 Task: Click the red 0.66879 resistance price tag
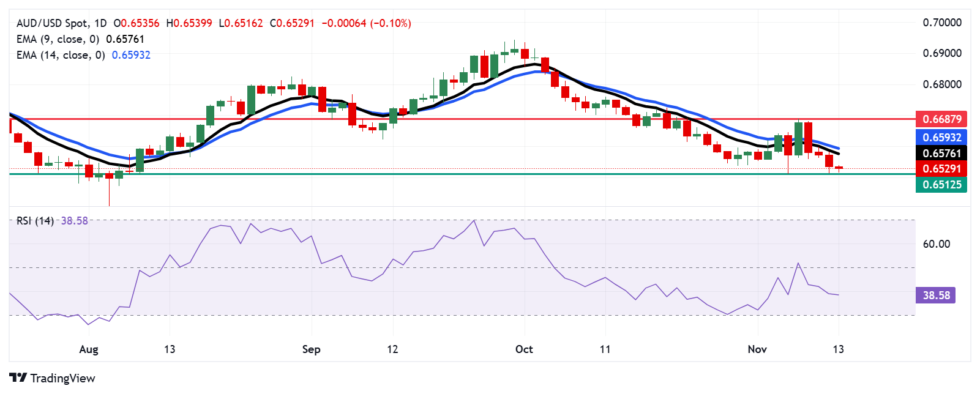coord(941,119)
